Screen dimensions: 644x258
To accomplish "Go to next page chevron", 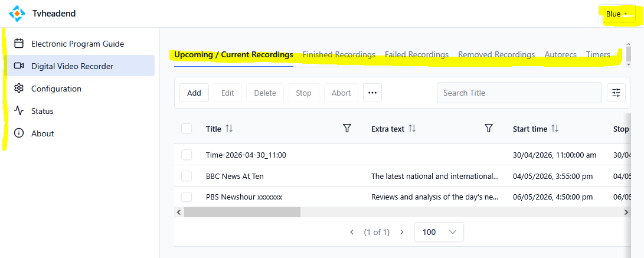I will 402,232.
